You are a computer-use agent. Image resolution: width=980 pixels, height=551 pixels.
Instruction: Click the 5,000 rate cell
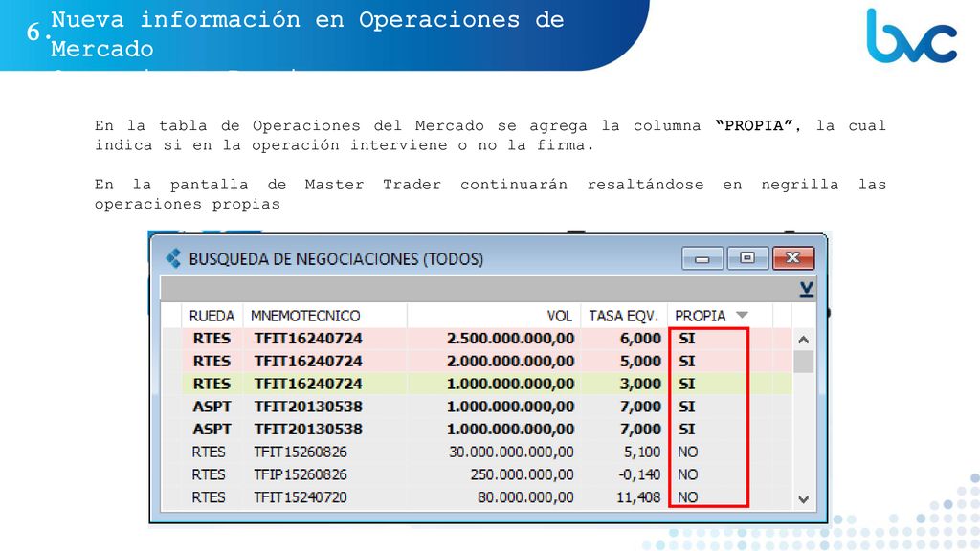click(640, 361)
